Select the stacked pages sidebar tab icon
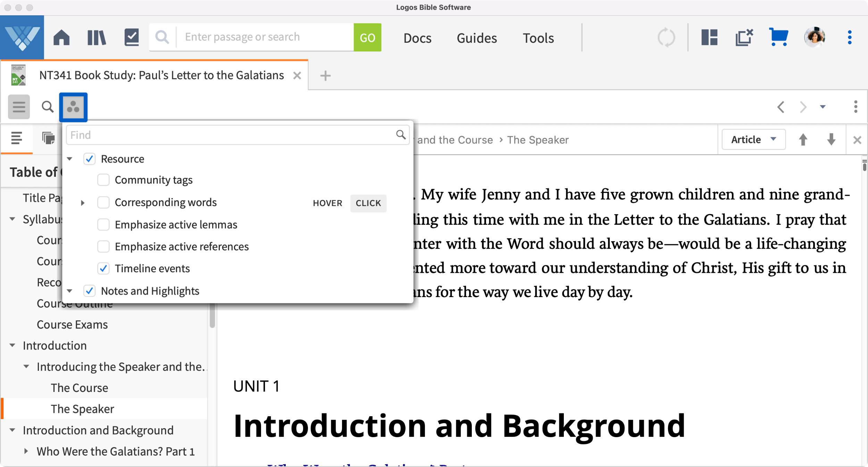 48,138
